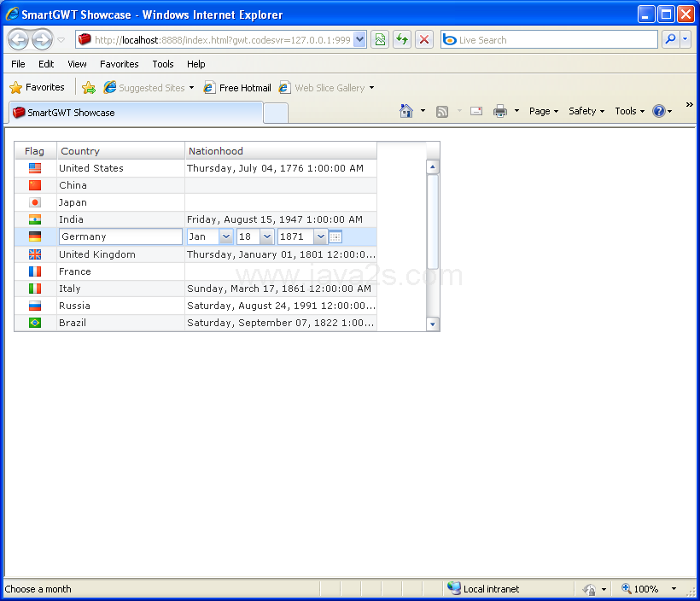Open the View menu
700x601 pixels.
[x=77, y=64]
